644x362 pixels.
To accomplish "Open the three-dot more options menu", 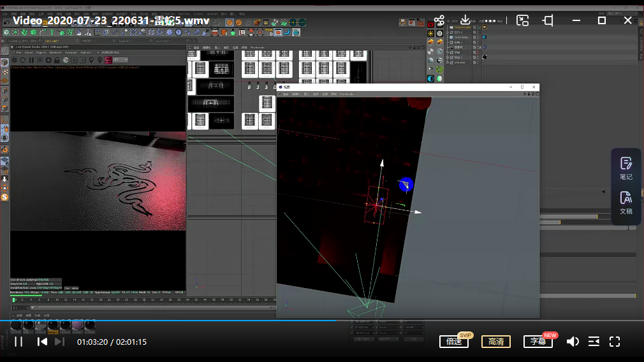I will point(490,20).
